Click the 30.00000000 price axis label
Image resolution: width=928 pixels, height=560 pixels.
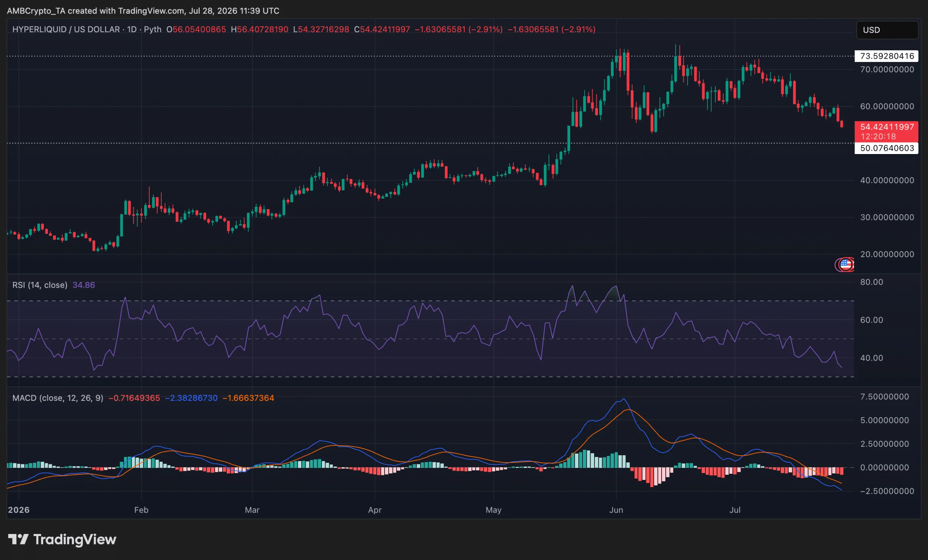point(887,217)
